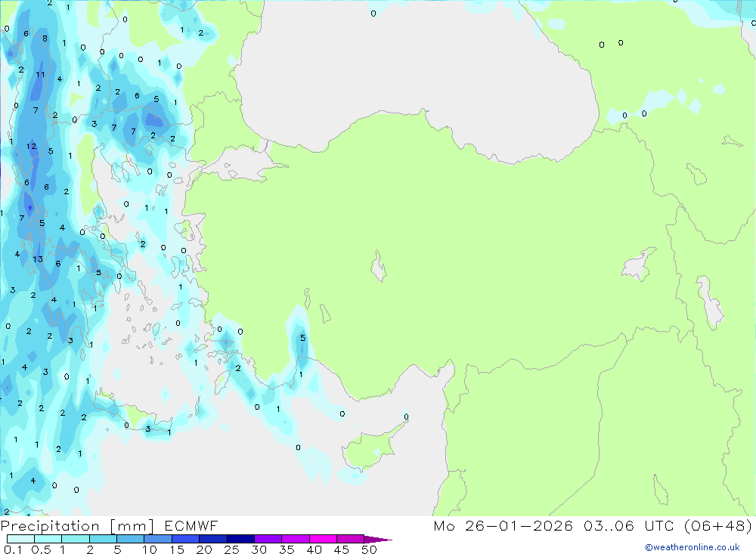Click the 20–25 mm legend color swatch
Screen dimensions: 756x554
pos(213,539)
